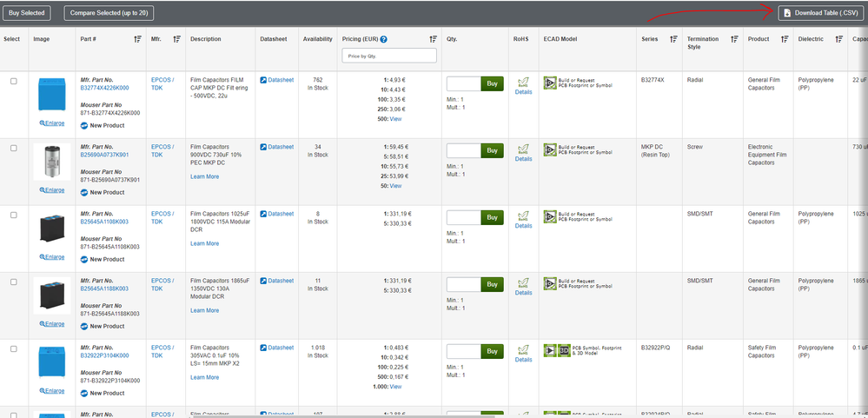This screenshot has width=868, height=418.
Task: Click RoHS leaf icon for B25645A1108K003
Action: point(523,216)
